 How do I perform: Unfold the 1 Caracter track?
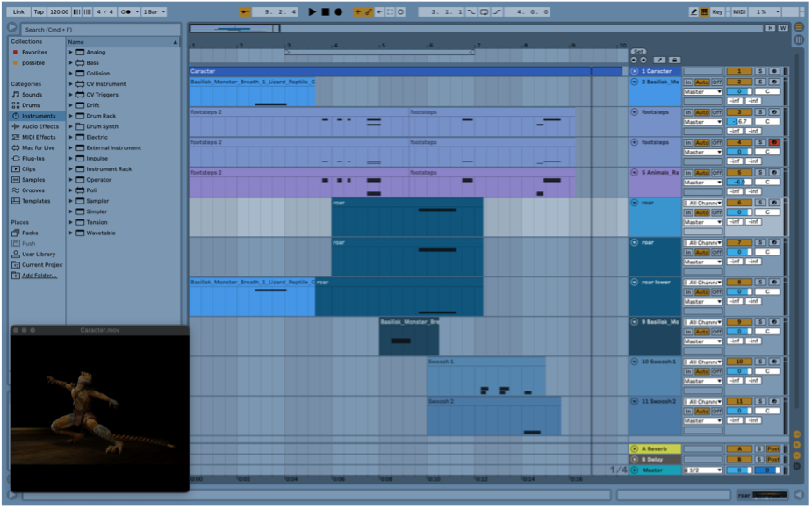pyautogui.click(x=635, y=71)
